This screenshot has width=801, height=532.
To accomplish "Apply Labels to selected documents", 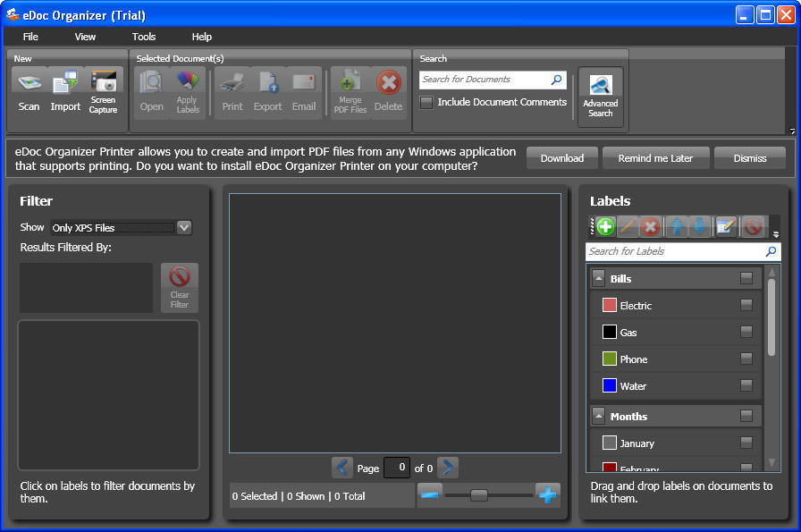I will (188, 92).
